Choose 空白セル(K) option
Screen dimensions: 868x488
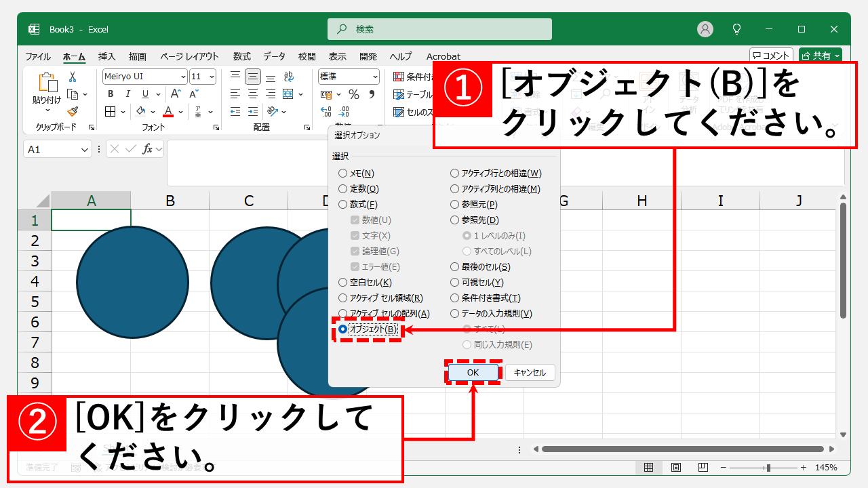tap(342, 283)
